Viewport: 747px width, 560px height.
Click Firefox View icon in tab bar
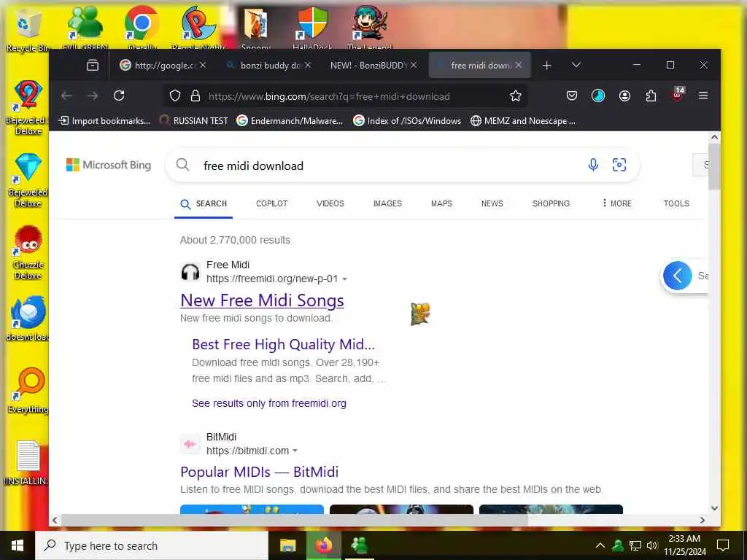[93, 65]
